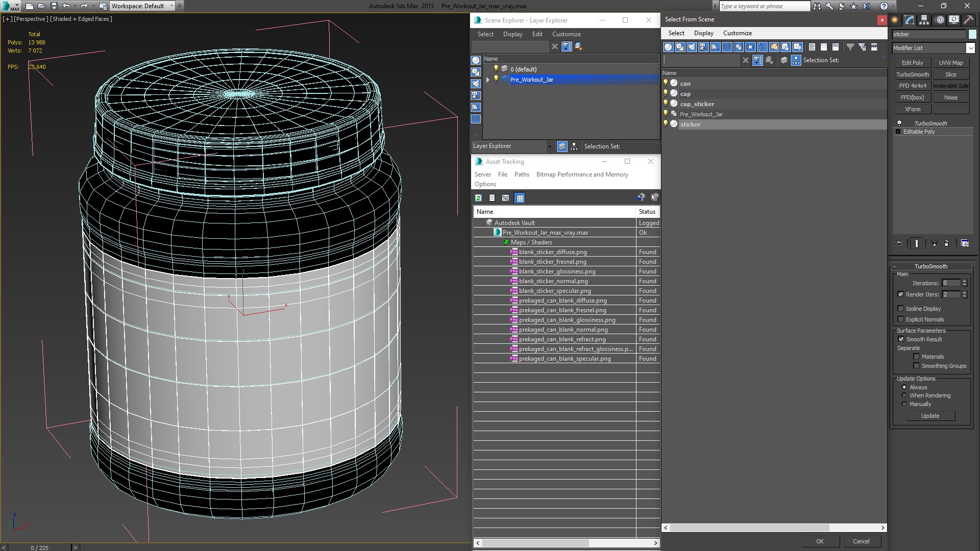The width and height of the screenshot is (980, 551).
Task: Toggle cameras display filter in Select From Scene
Action: coord(703,47)
